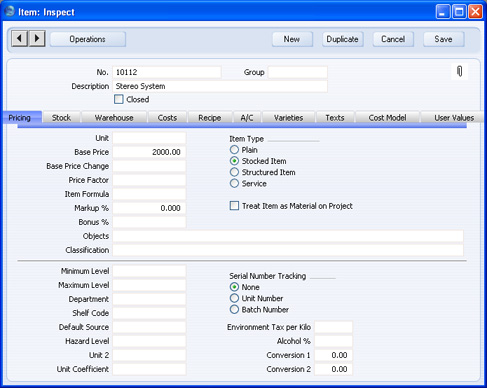The width and height of the screenshot is (487, 388).
Task: Go to previous record with left arrow
Action: coord(20,39)
